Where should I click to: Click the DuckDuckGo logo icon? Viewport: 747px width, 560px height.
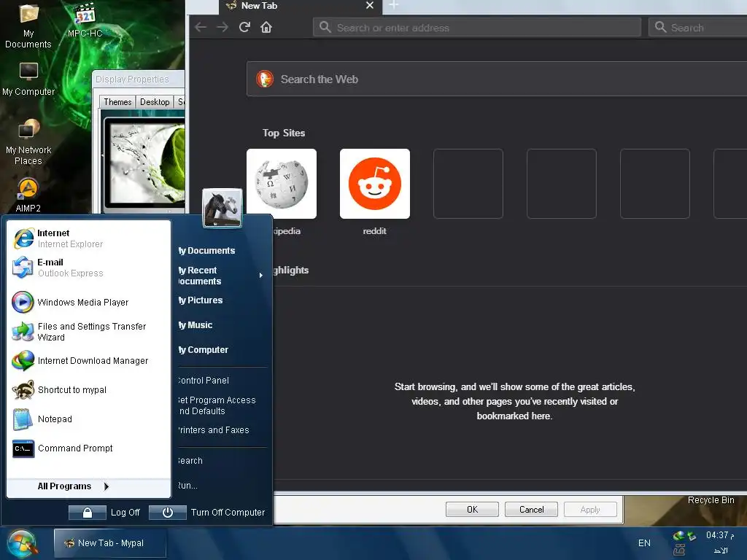(x=264, y=79)
